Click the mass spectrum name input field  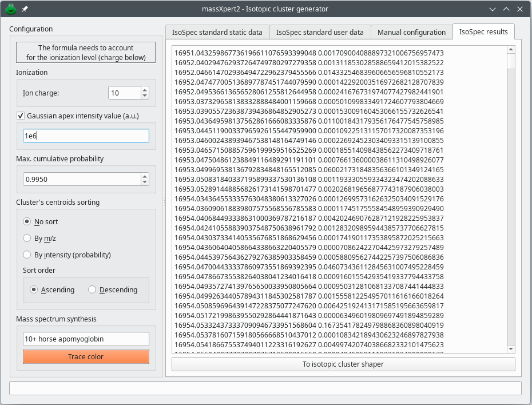[86, 339]
